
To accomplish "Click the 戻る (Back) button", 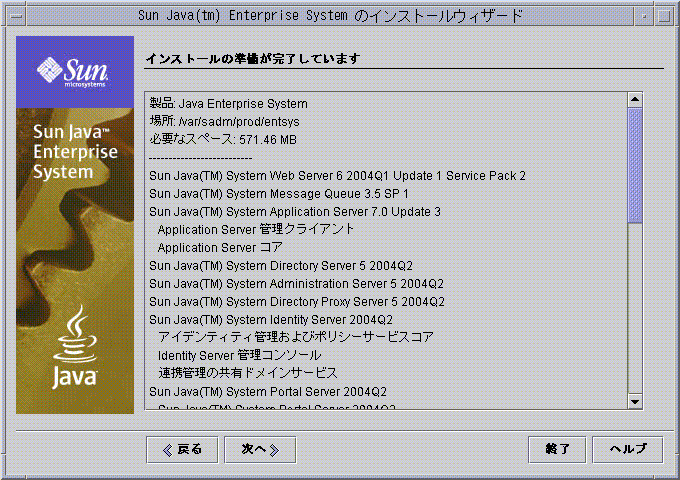I will (182, 449).
